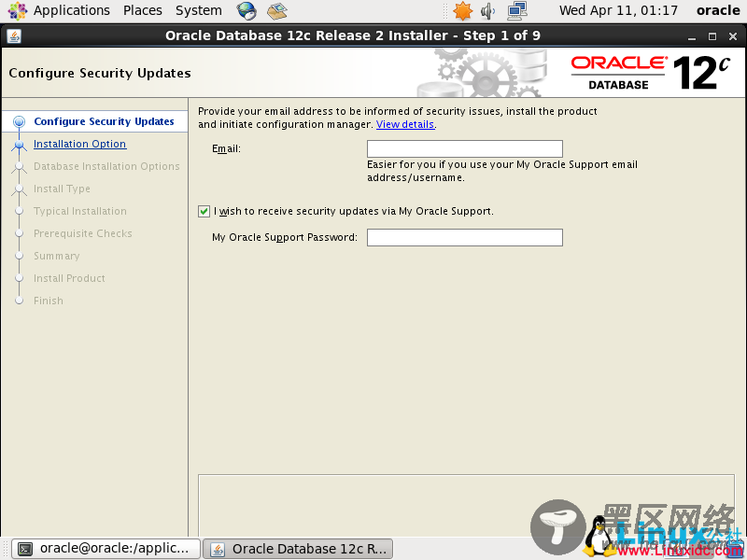Click the 'Prerequisite Checks' step text
The height and width of the screenshot is (560, 747).
click(83, 233)
